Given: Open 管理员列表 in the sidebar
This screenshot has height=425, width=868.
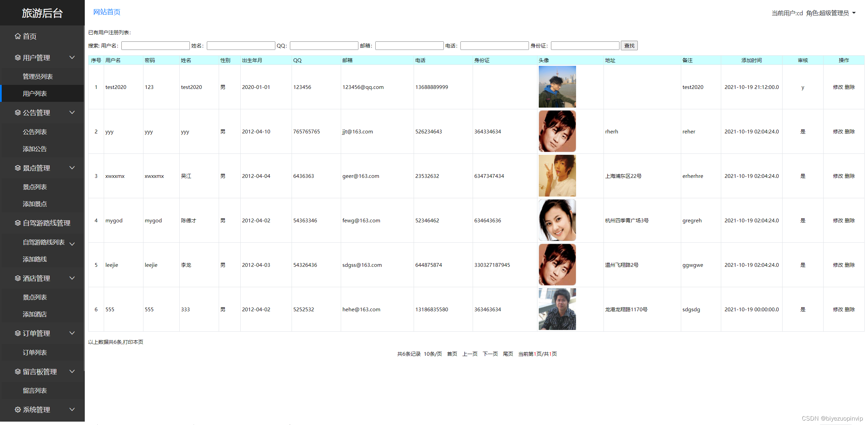Looking at the screenshot, I should click(38, 77).
